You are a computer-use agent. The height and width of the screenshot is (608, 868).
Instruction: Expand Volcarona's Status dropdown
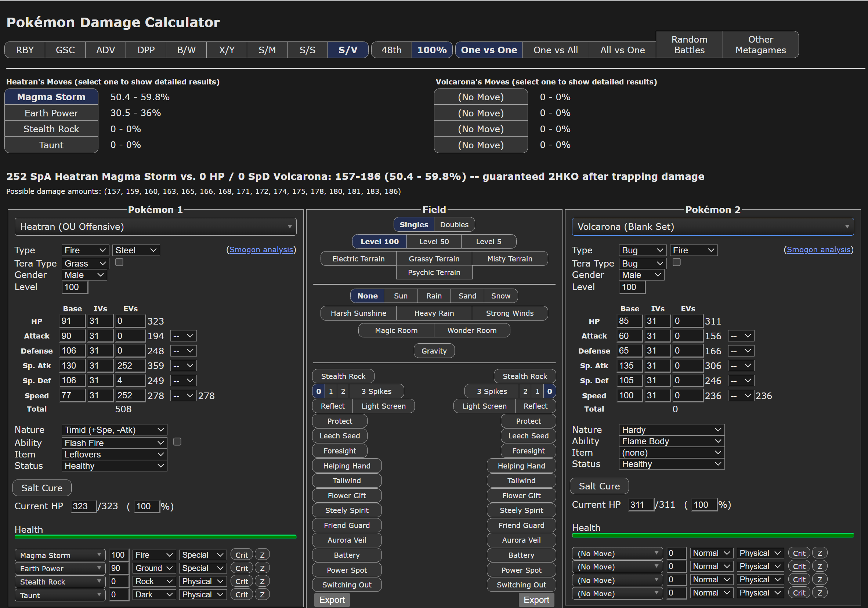pos(671,464)
